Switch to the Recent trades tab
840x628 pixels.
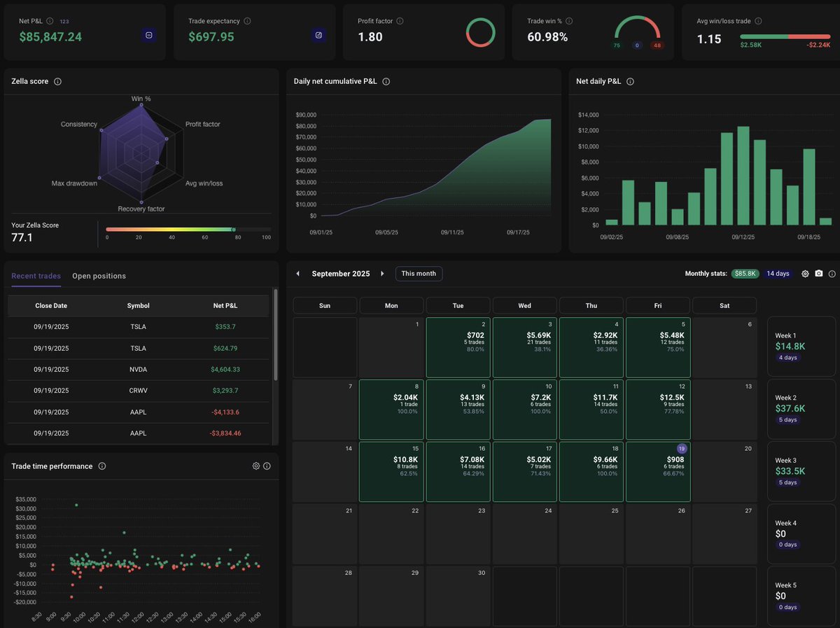tap(36, 276)
